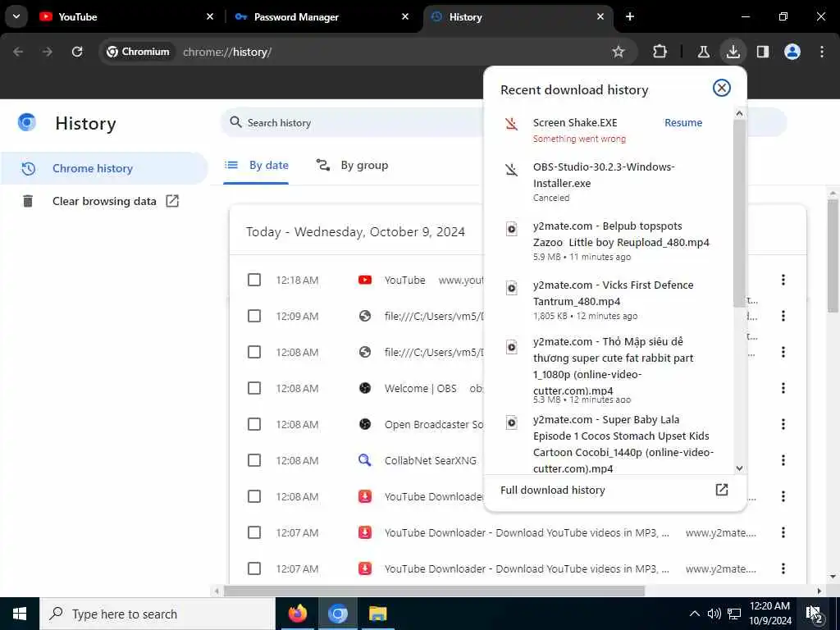The height and width of the screenshot is (630, 840).
Task: Open the Windows Start menu
Action: pos(20,614)
